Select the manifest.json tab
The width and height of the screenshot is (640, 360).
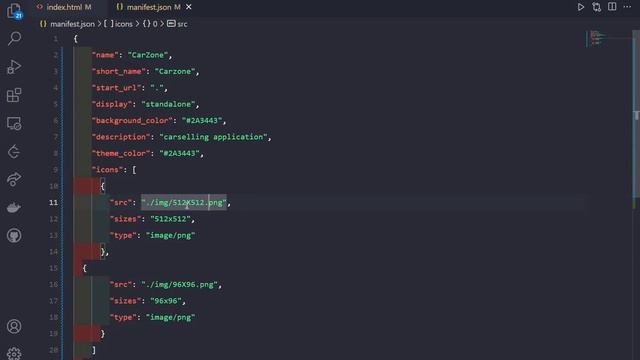[149, 7]
